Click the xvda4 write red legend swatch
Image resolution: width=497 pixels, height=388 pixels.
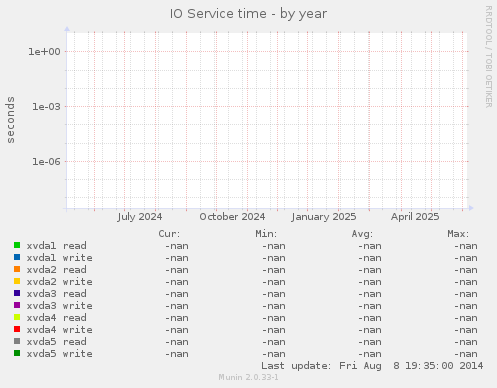tap(17, 329)
